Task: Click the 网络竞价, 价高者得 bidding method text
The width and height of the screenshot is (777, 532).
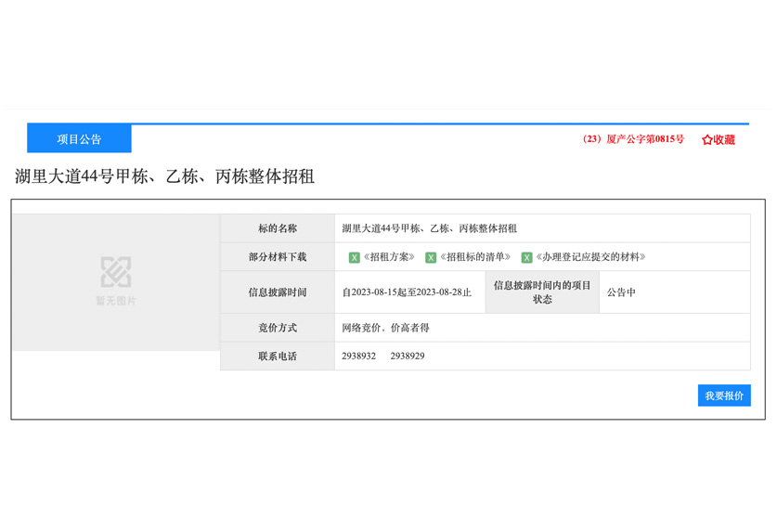Action: coord(385,328)
